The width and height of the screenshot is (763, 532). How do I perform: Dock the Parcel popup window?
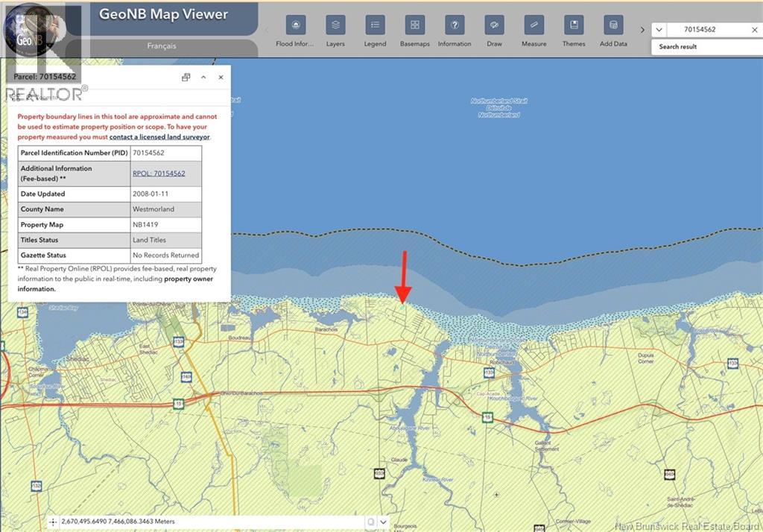point(186,77)
